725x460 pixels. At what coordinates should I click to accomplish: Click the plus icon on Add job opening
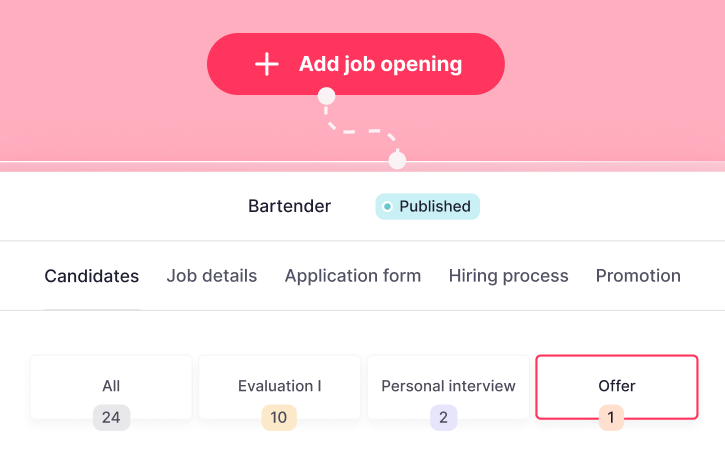pos(266,65)
